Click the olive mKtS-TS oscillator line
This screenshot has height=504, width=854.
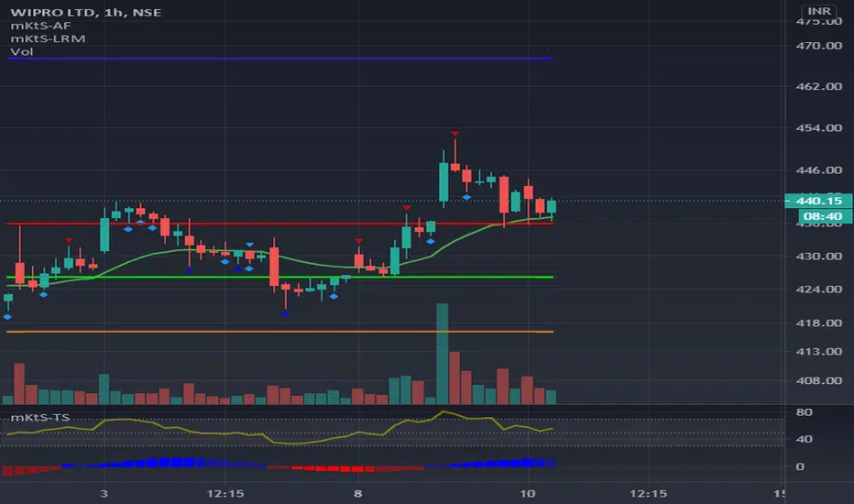click(280, 430)
